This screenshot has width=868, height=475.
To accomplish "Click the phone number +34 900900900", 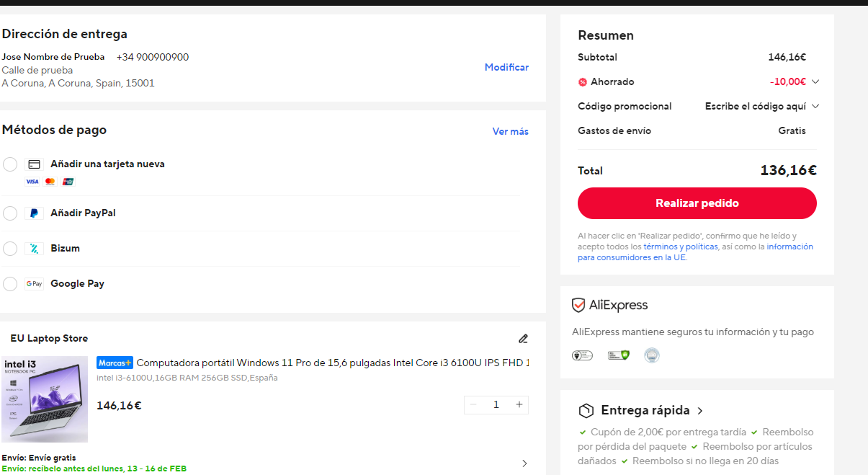I will (x=153, y=58).
